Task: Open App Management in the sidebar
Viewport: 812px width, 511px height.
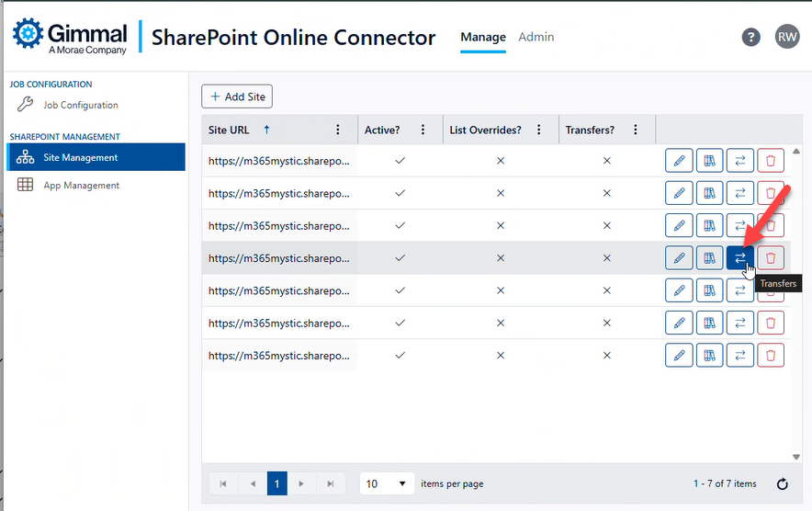Action: point(81,185)
